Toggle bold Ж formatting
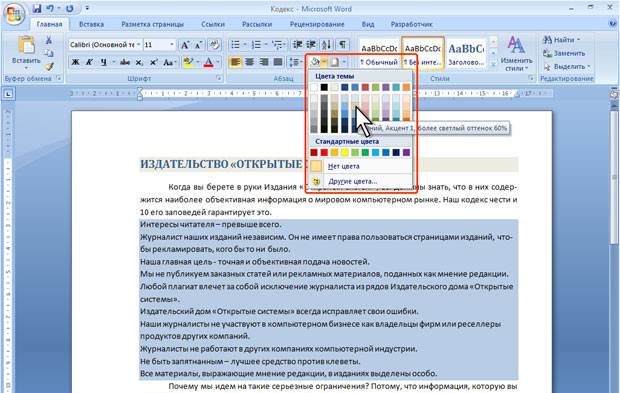 75,62
